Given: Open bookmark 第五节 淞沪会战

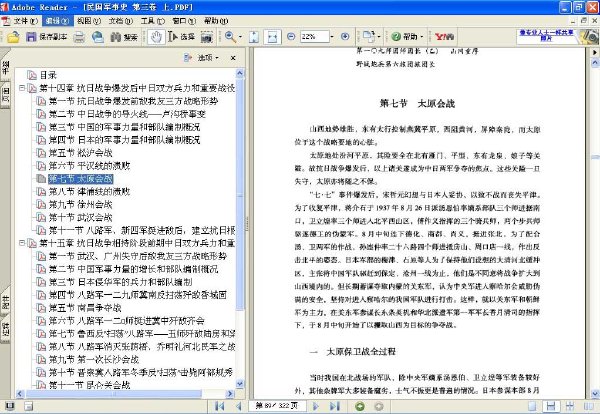Looking at the screenshot, I should 80,153.
